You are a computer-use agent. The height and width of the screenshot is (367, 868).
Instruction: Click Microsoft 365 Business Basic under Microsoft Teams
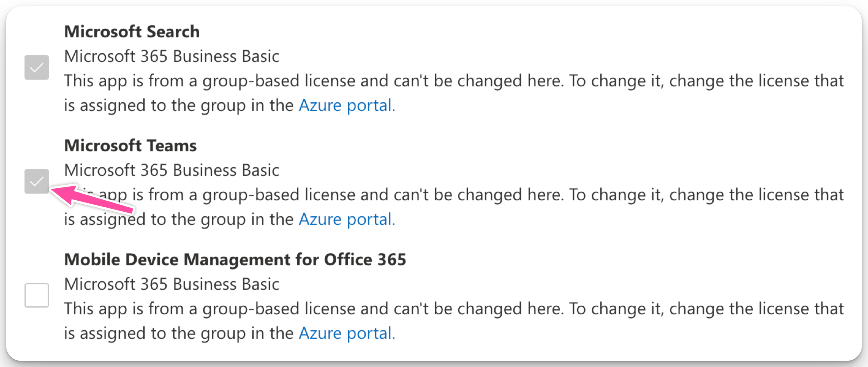(172, 170)
